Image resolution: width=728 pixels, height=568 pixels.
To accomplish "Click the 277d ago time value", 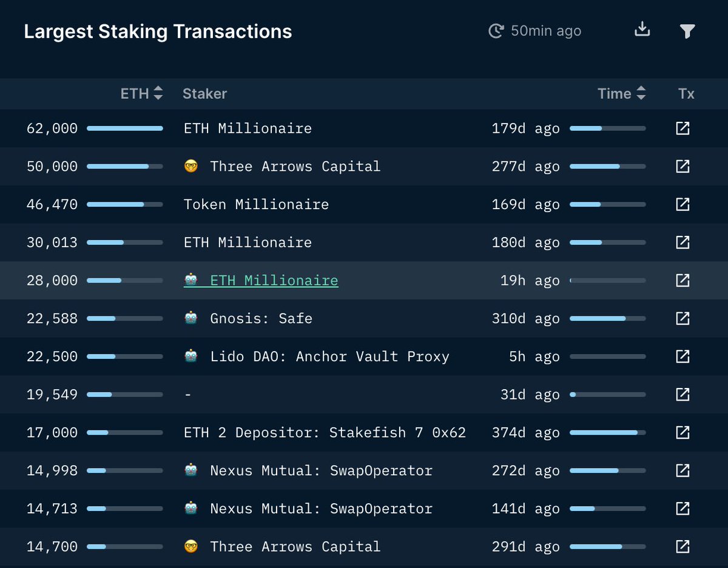I will click(x=525, y=166).
